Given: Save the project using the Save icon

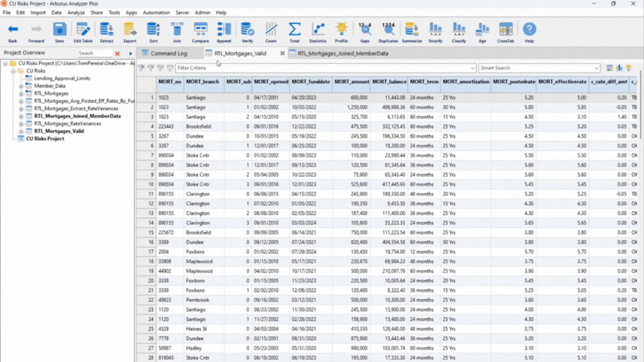Looking at the screenshot, I should coord(60,29).
